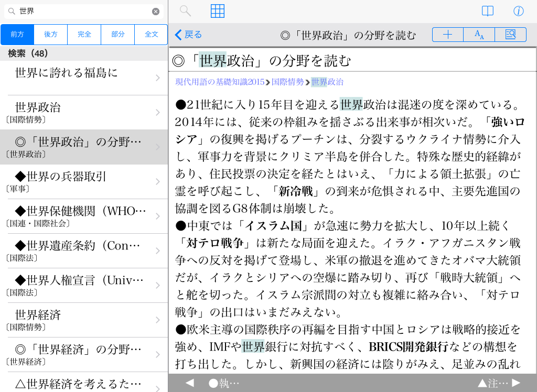The width and height of the screenshot is (537, 392).
Task: Select the 前方 prefix match mode
Action: click(x=17, y=35)
